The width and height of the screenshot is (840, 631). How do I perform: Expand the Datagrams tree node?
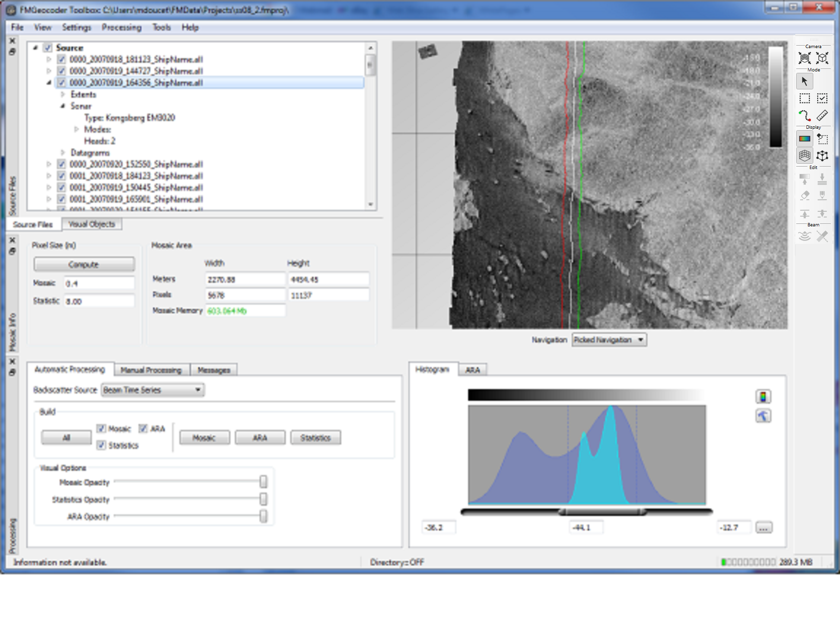63,153
